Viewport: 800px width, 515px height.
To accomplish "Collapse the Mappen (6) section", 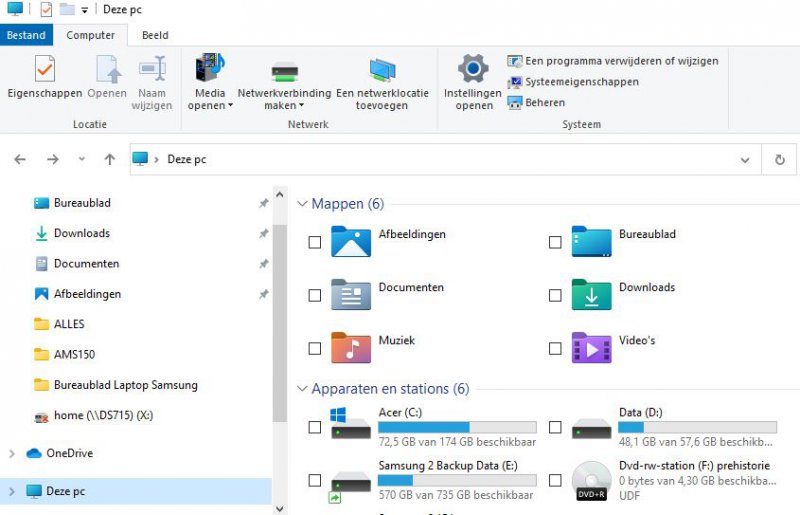I will click(303, 204).
